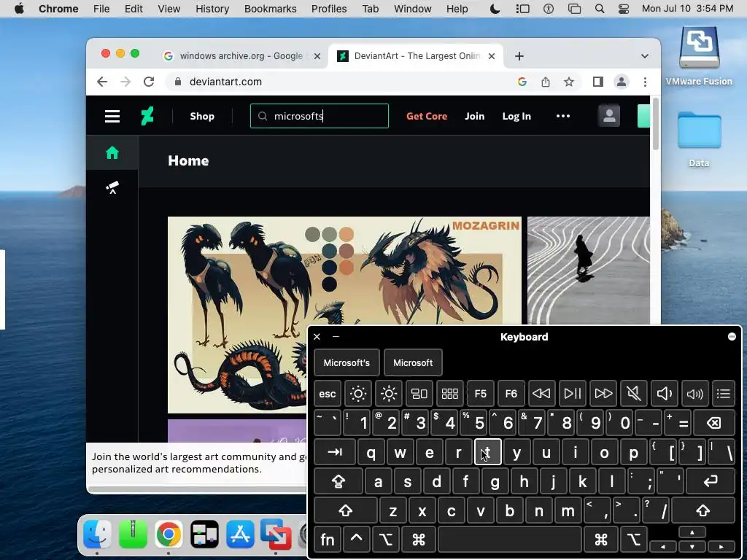
Task: Click volume up key on keyboard
Action: [x=695, y=394]
